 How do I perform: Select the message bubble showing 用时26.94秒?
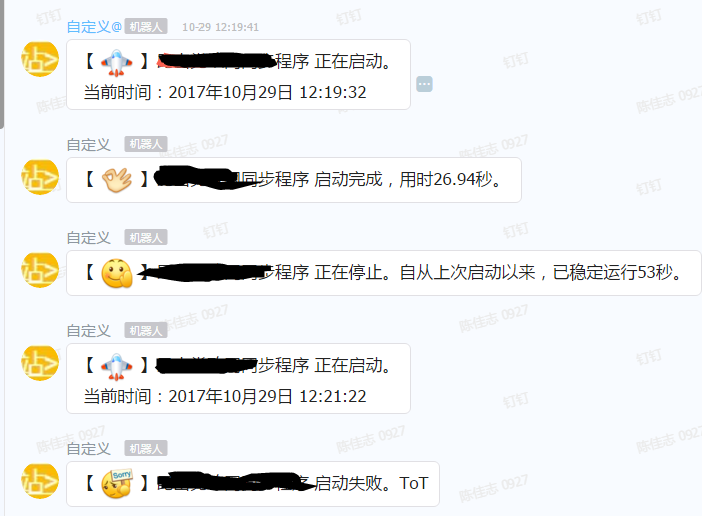click(x=294, y=180)
